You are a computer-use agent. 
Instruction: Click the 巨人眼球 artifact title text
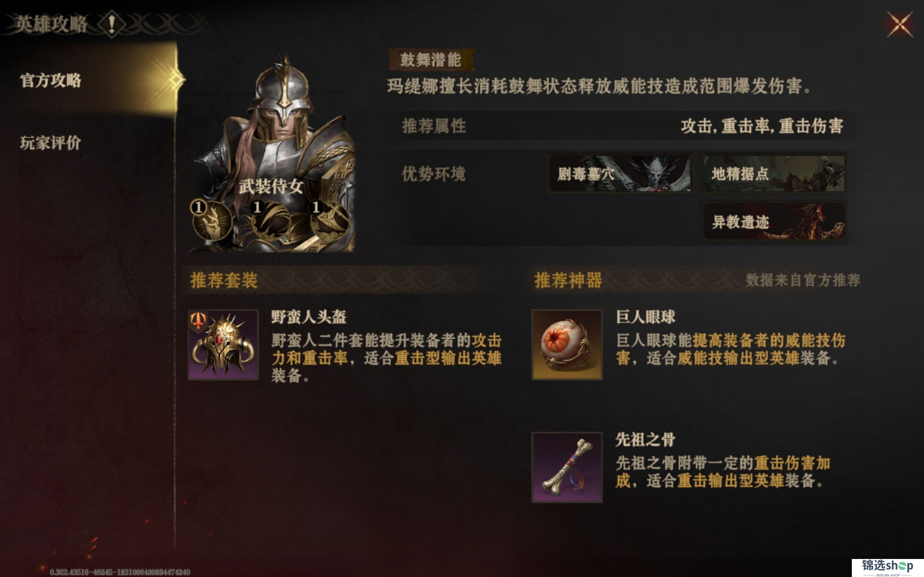(645, 317)
